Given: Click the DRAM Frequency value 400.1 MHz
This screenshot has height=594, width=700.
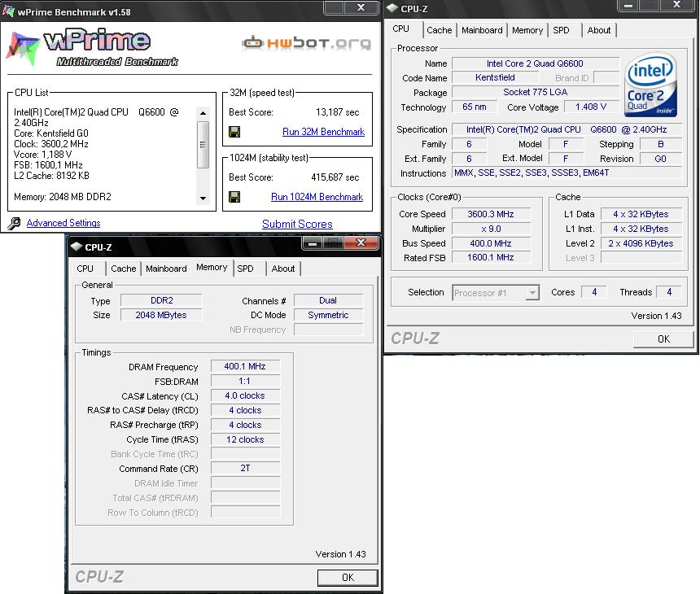Looking at the screenshot, I should [x=245, y=366].
